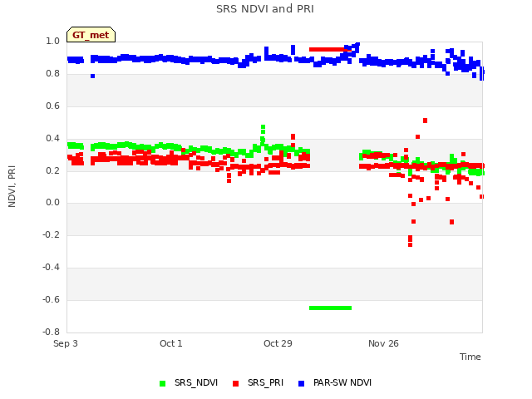
Task: Click the highest green spike point in late October
Action: [x=263, y=127]
